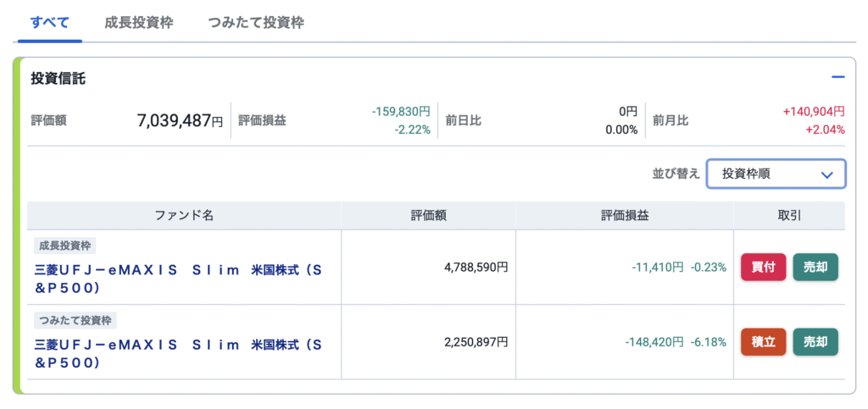Viewport: 868px width, 409px height.
Task: Click the 投資信託 section heading
Action: (x=58, y=79)
